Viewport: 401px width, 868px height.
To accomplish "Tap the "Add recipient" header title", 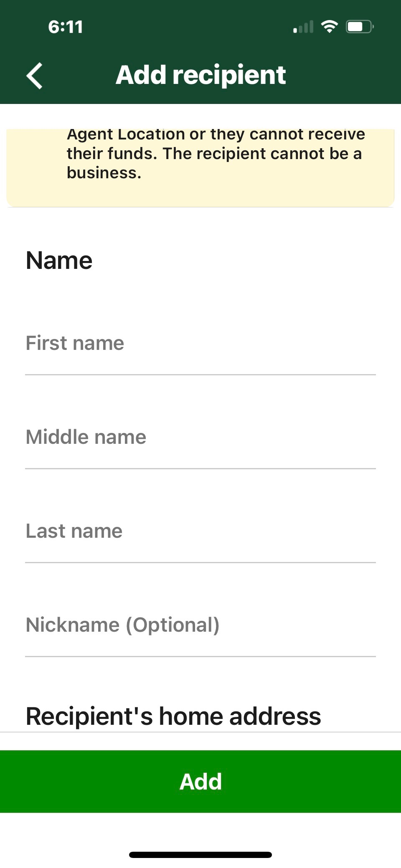I will (200, 75).
